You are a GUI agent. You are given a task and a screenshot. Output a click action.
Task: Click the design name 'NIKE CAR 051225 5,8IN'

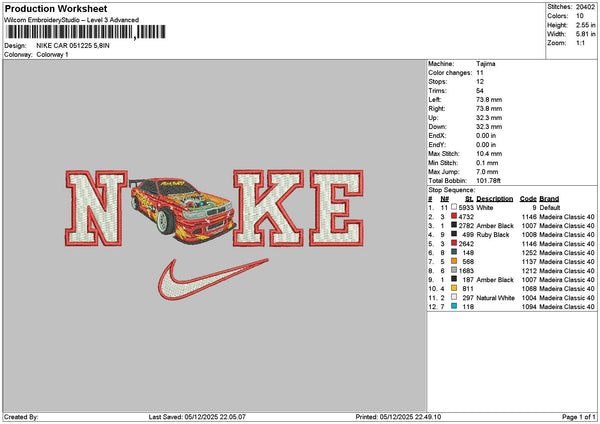pyautogui.click(x=73, y=46)
